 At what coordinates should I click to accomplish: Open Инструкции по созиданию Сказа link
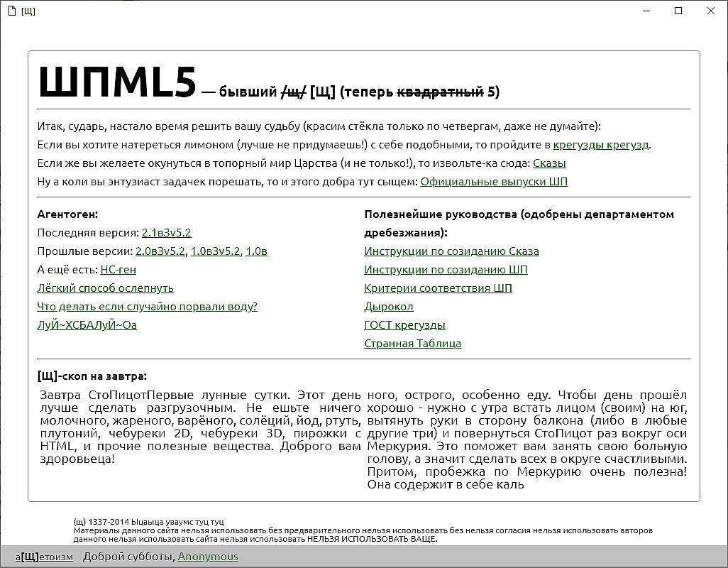[451, 251]
